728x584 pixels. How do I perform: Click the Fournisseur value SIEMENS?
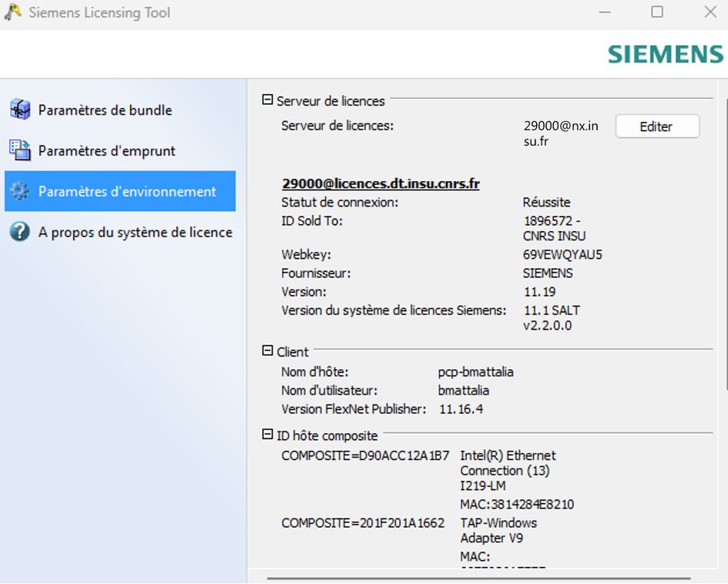[x=548, y=273]
